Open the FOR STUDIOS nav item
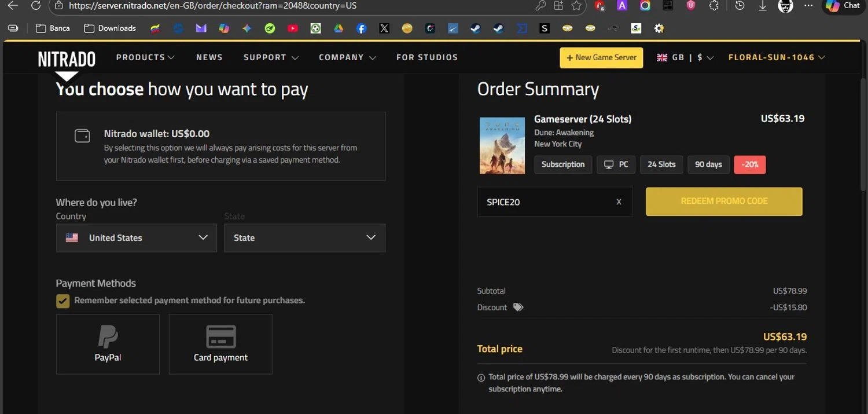 pyautogui.click(x=427, y=57)
